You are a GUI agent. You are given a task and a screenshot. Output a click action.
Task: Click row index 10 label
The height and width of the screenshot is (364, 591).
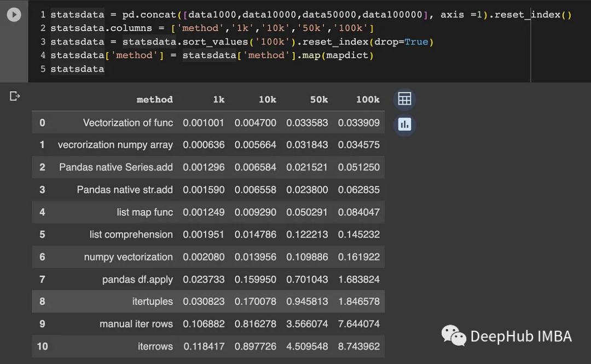pyautogui.click(x=42, y=347)
